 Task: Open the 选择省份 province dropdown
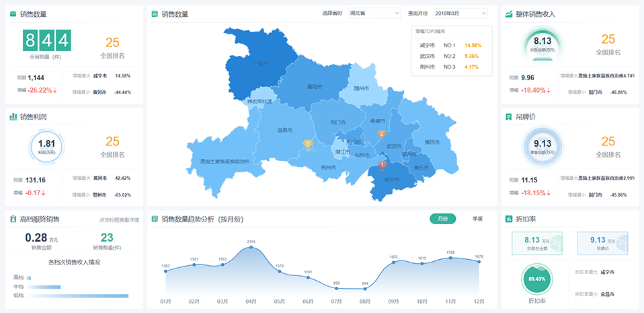pos(374,13)
